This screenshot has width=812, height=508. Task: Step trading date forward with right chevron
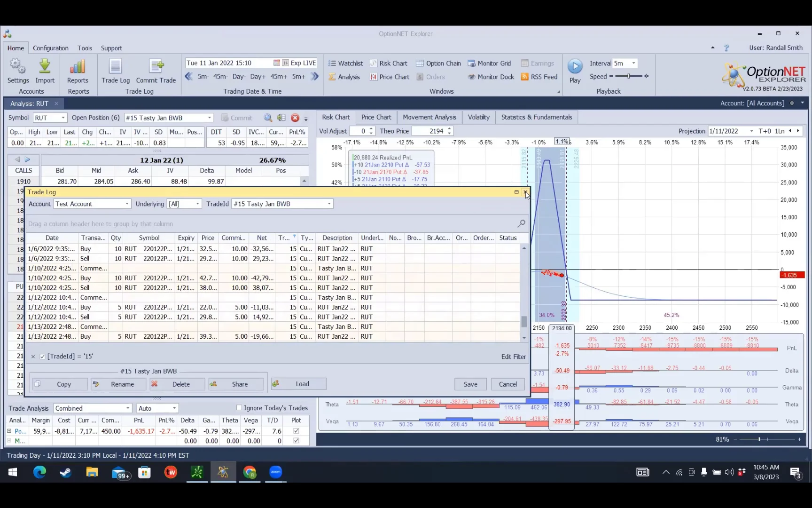[x=315, y=77]
